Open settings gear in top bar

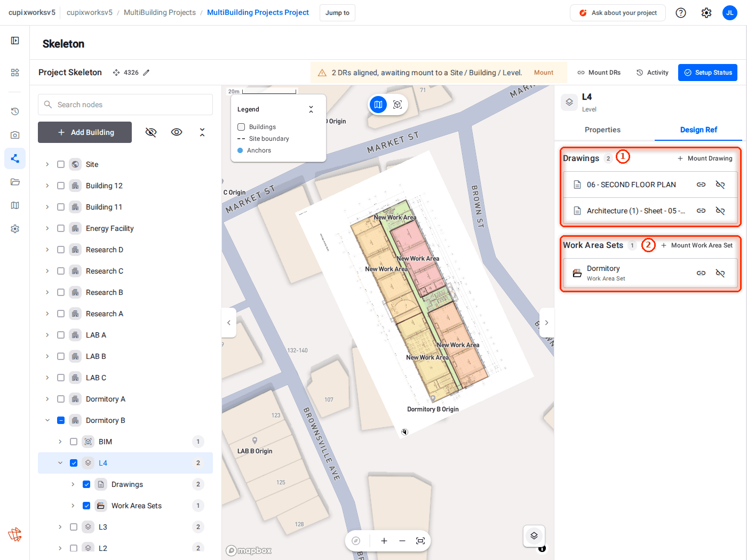(x=706, y=13)
